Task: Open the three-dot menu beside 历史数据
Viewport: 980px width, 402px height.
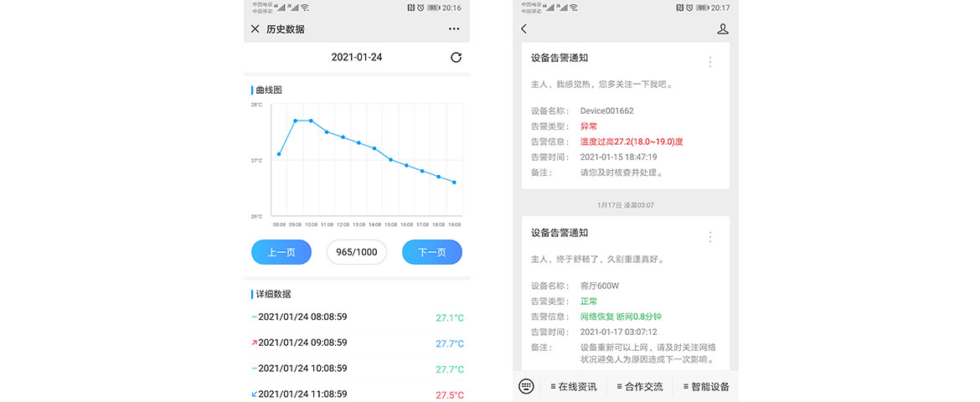Action: [x=454, y=29]
